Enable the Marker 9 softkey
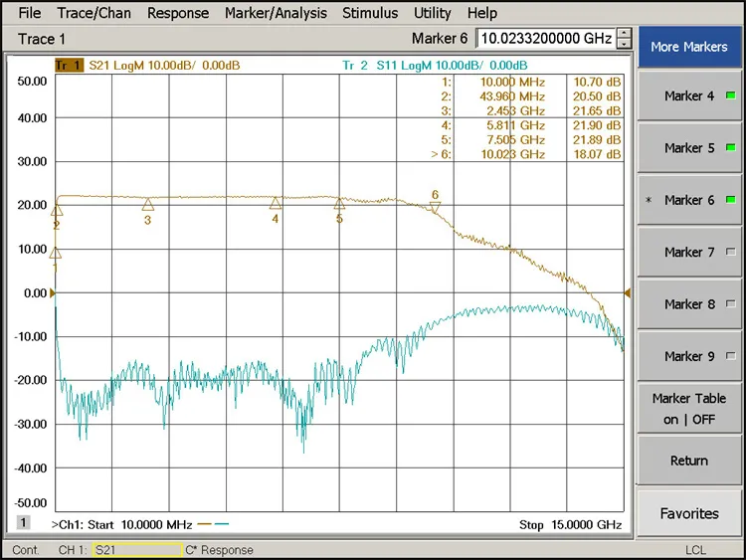Screen dimensions: 746x560 [689, 356]
